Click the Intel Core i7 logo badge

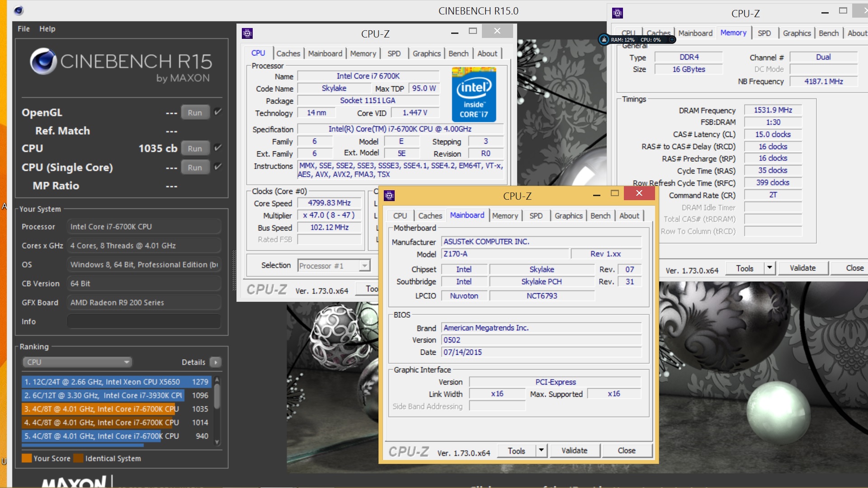coord(474,94)
